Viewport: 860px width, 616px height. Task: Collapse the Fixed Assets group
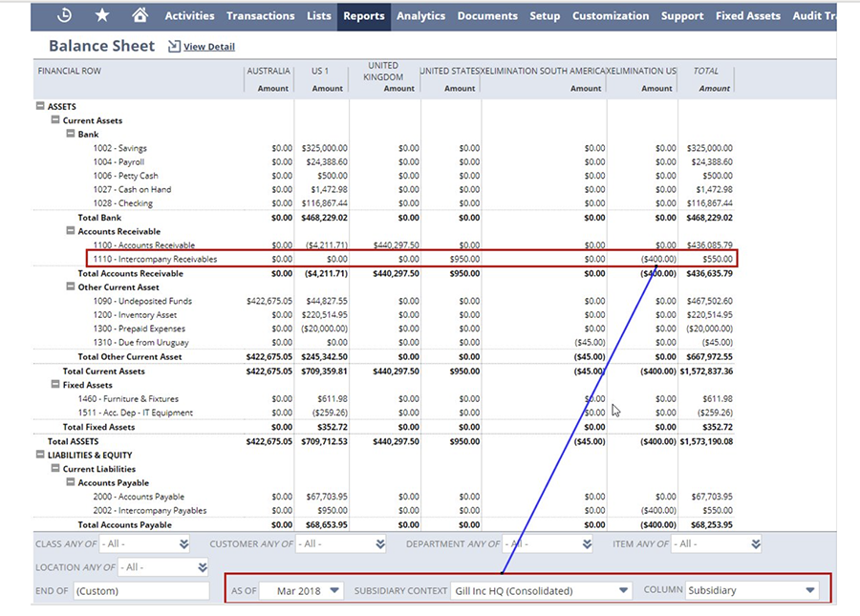click(x=55, y=385)
